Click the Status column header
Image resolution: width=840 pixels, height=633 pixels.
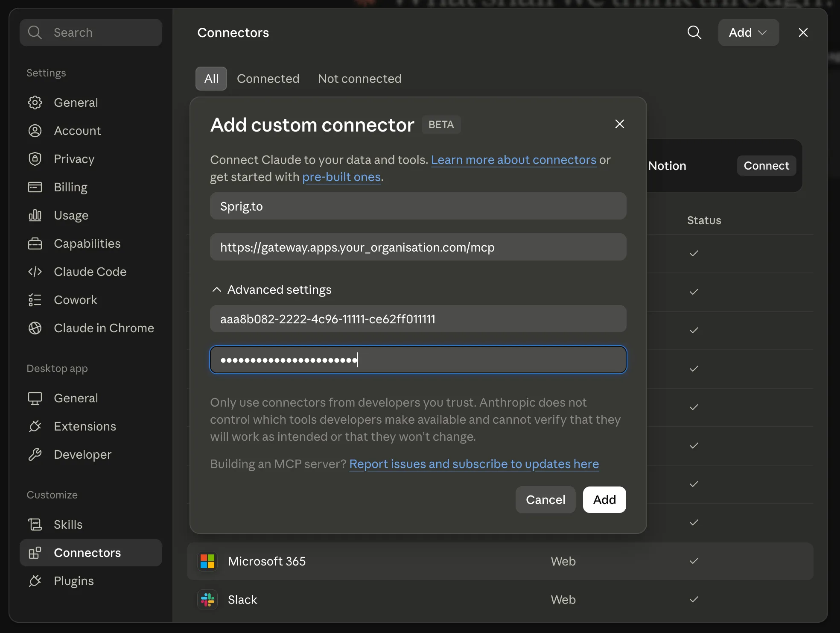coord(704,220)
